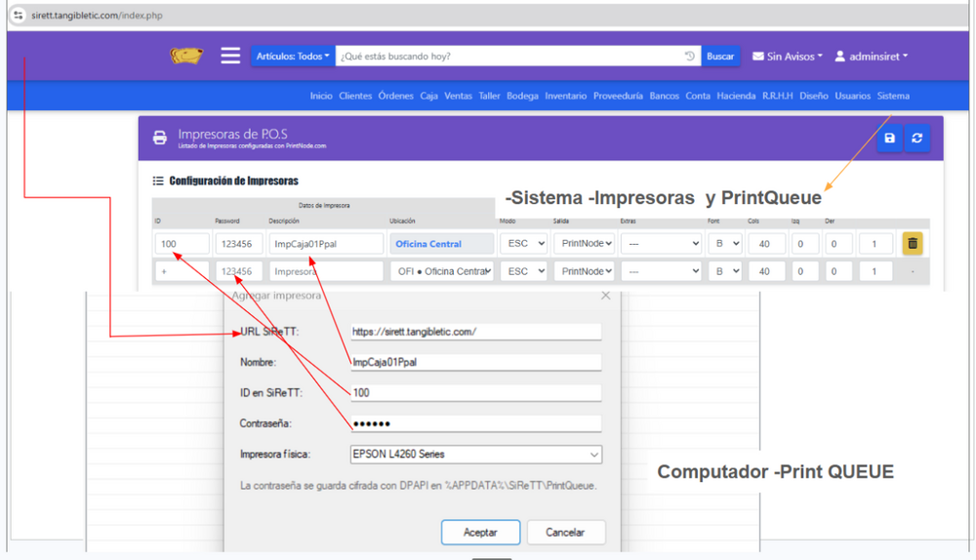
Task: Click the site info icon in address bar
Action: (19, 15)
